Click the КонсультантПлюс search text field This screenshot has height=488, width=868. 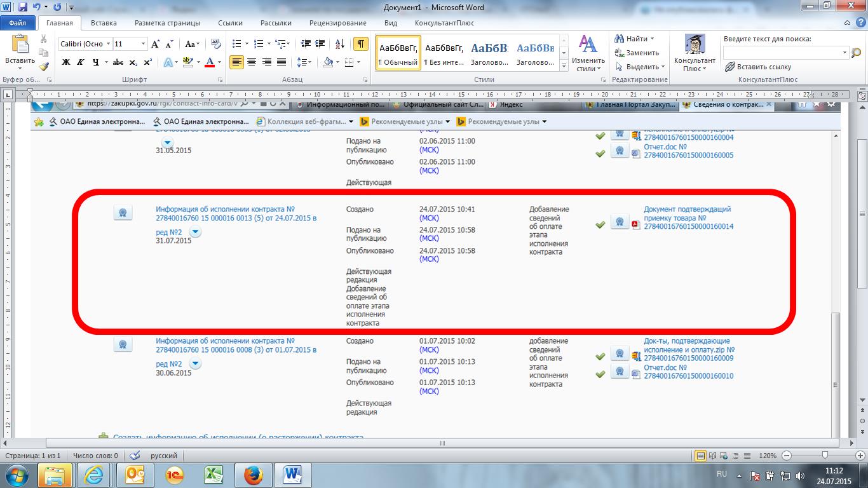pos(782,53)
